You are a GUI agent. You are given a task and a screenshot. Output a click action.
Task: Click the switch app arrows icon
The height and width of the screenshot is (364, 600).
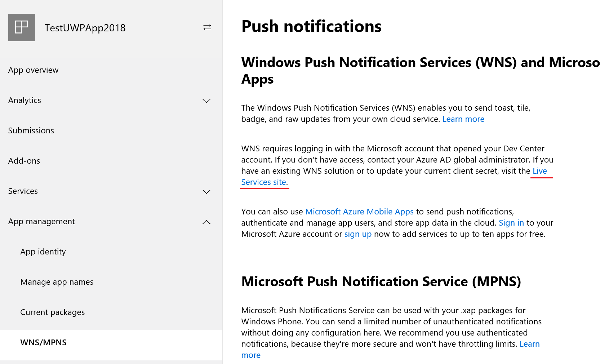tap(207, 27)
